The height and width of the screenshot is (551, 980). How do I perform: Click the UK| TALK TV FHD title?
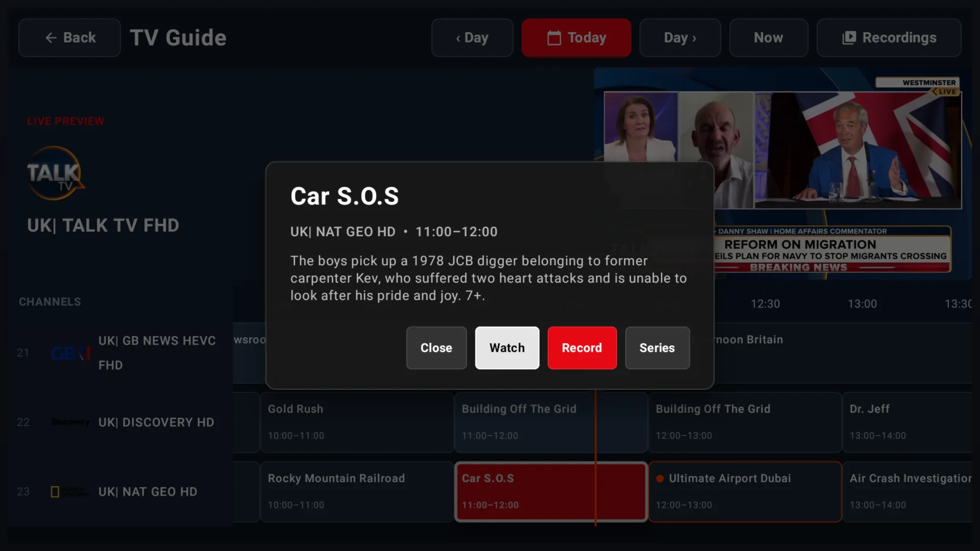103,226
